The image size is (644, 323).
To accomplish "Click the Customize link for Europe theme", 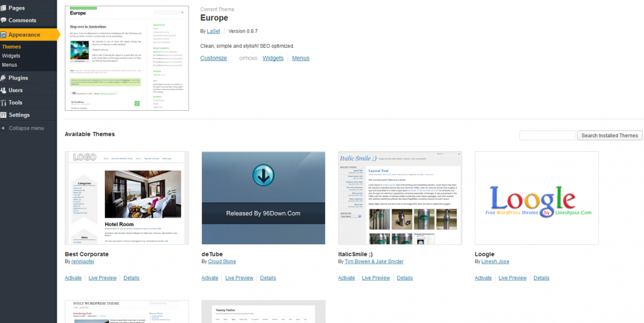I will tap(213, 58).
